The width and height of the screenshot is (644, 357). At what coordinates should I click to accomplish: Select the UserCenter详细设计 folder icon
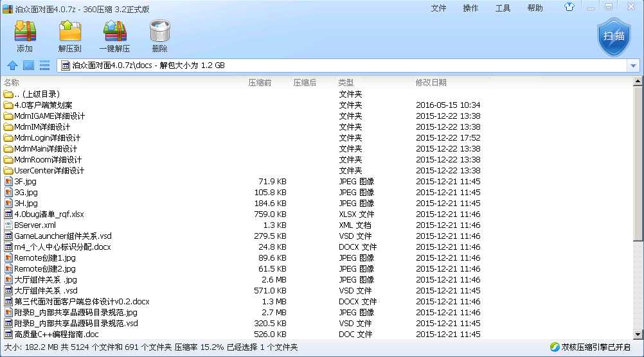tap(8, 171)
